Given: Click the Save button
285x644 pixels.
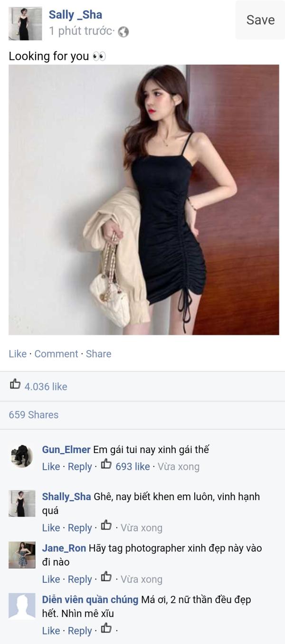Looking at the screenshot, I should click(x=260, y=19).
